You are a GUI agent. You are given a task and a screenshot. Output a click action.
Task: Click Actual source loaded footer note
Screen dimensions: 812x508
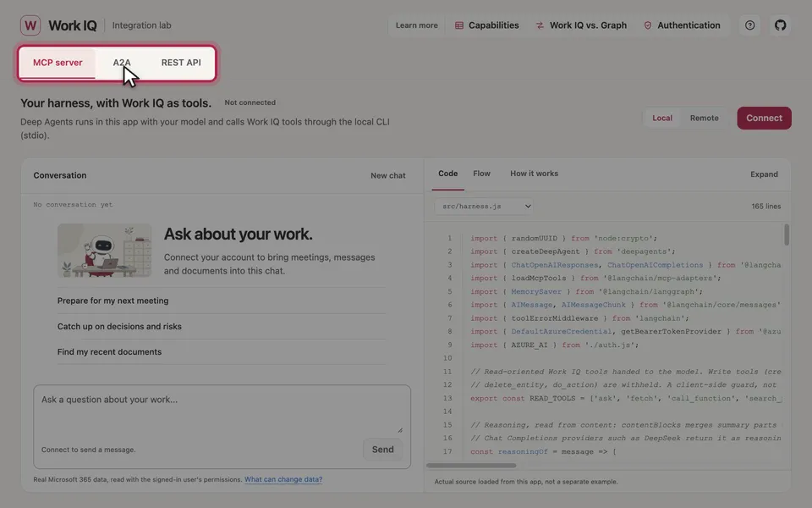pos(525,482)
